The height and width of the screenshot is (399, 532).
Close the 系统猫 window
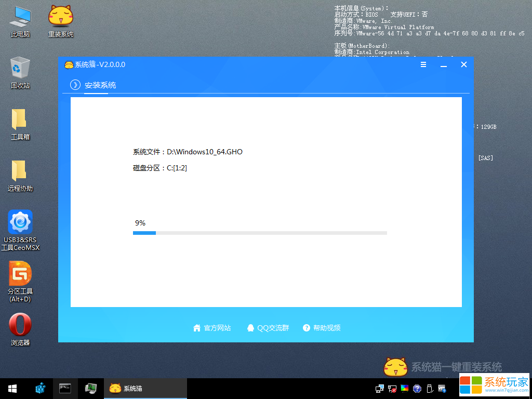point(464,64)
